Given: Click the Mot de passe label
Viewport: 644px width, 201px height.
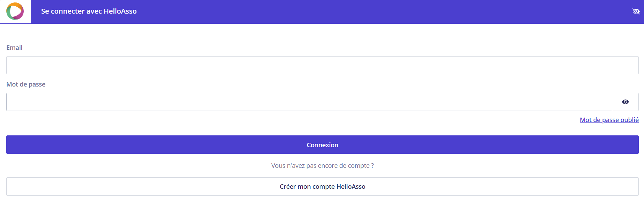Looking at the screenshot, I should pos(26,84).
